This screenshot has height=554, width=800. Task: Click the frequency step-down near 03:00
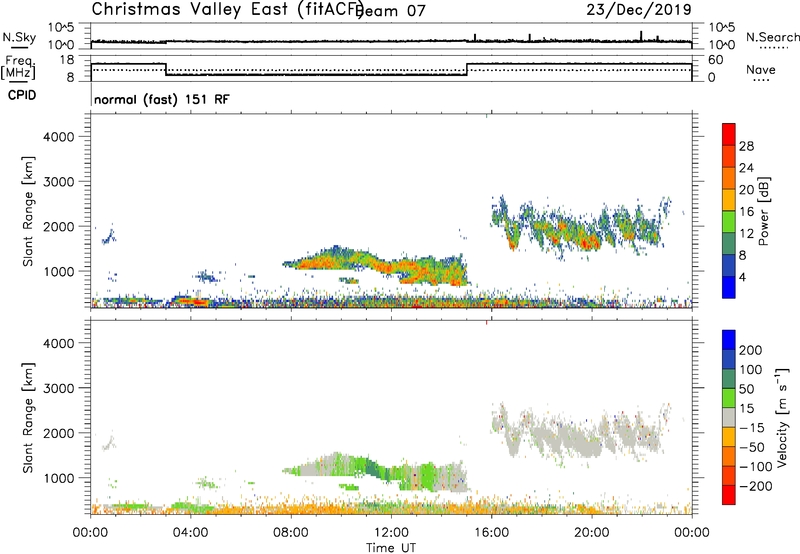pyautogui.click(x=166, y=69)
